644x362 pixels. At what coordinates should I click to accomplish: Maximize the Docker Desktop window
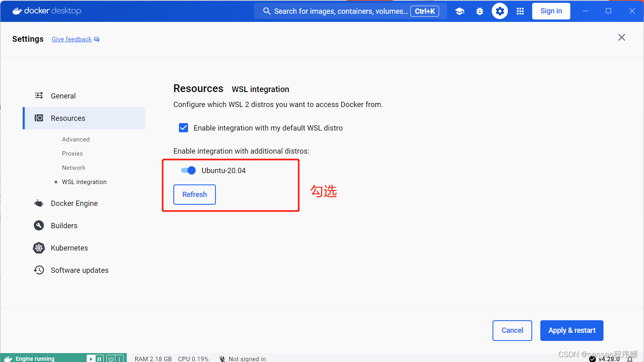click(x=608, y=11)
